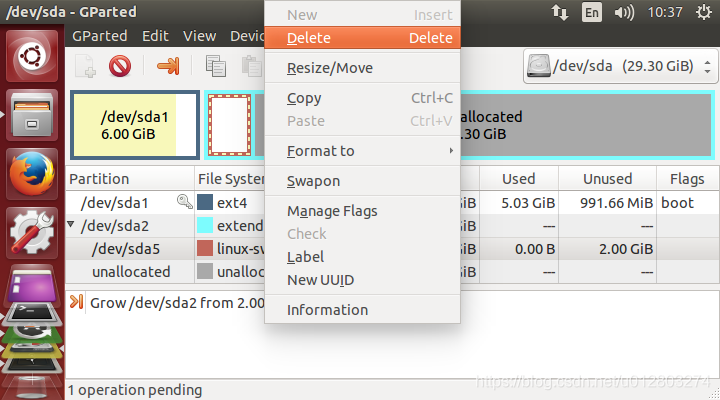Choose Swapon in the context menu

tap(362, 181)
